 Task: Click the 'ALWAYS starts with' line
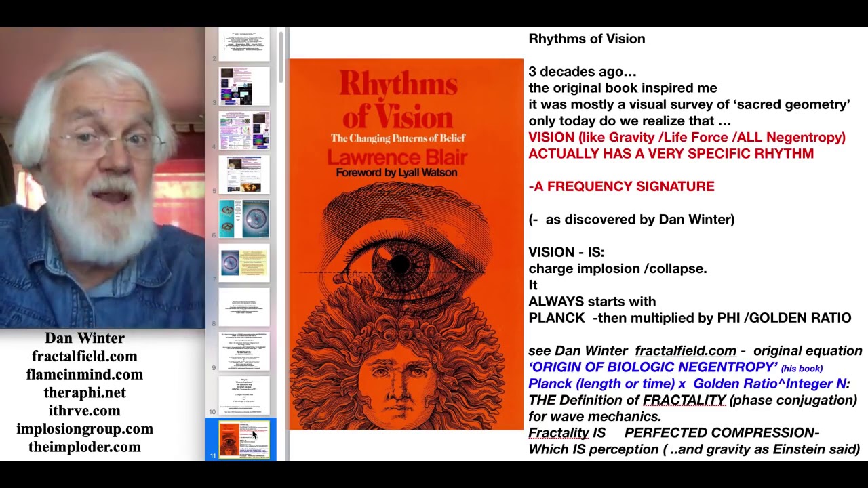pos(592,302)
